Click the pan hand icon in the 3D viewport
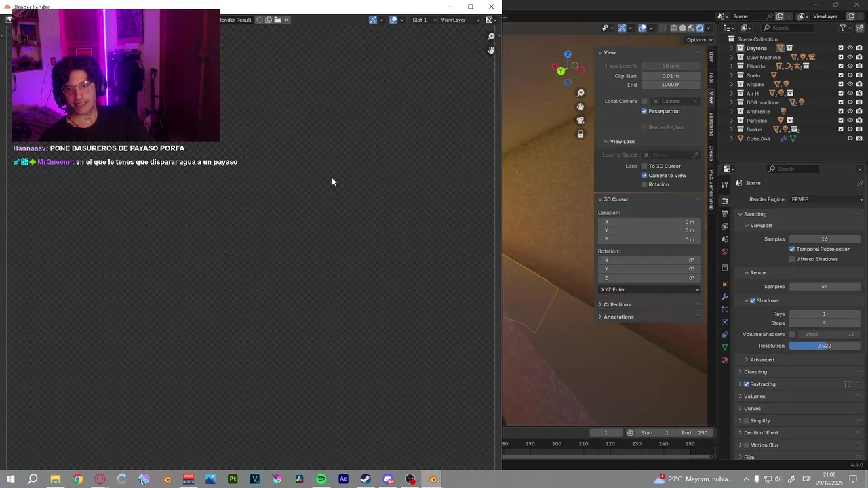 click(580, 106)
